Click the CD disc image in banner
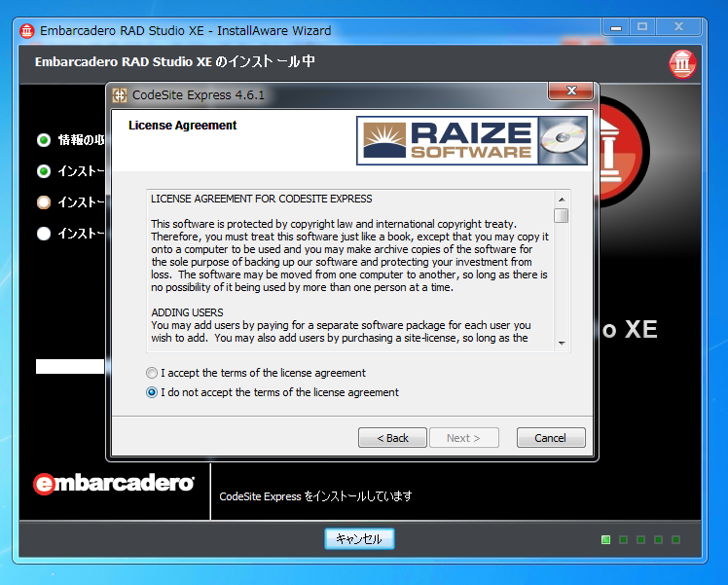The width and height of the screenshot is (728, 585). tap(563, 141)
